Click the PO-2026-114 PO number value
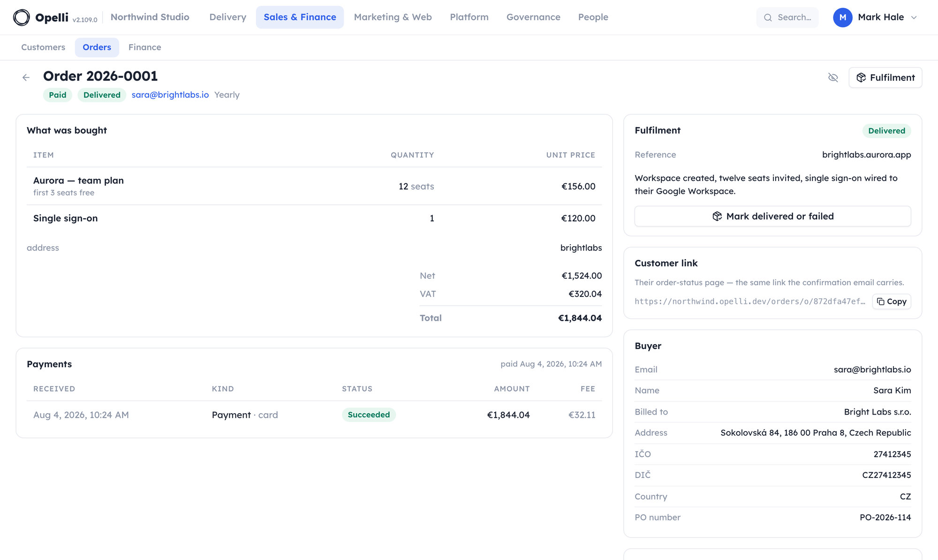Screen dimensions: 938x560 click(x=885, y=517)
